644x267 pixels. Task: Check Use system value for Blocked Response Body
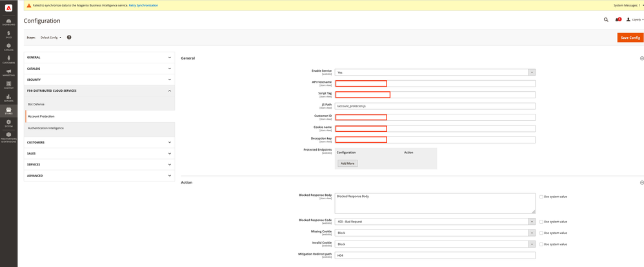tap(541, 197)
